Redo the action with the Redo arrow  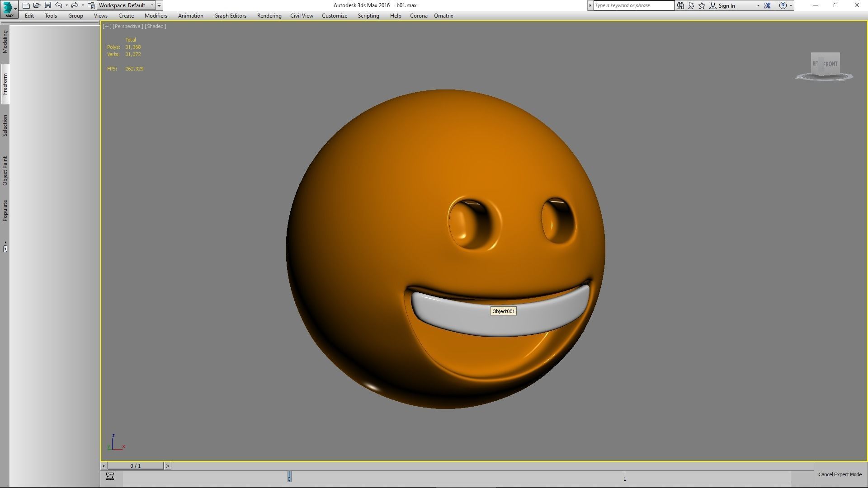(x=75, y=5)
